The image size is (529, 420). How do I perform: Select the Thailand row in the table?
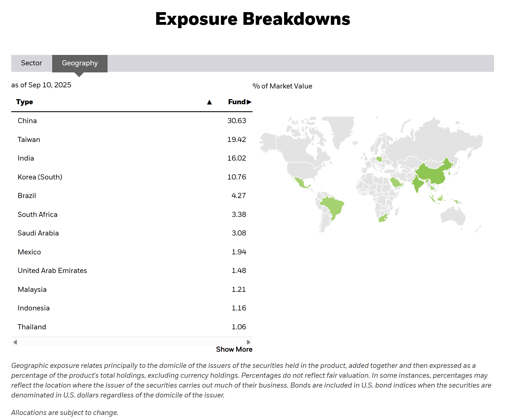(131, 327)
